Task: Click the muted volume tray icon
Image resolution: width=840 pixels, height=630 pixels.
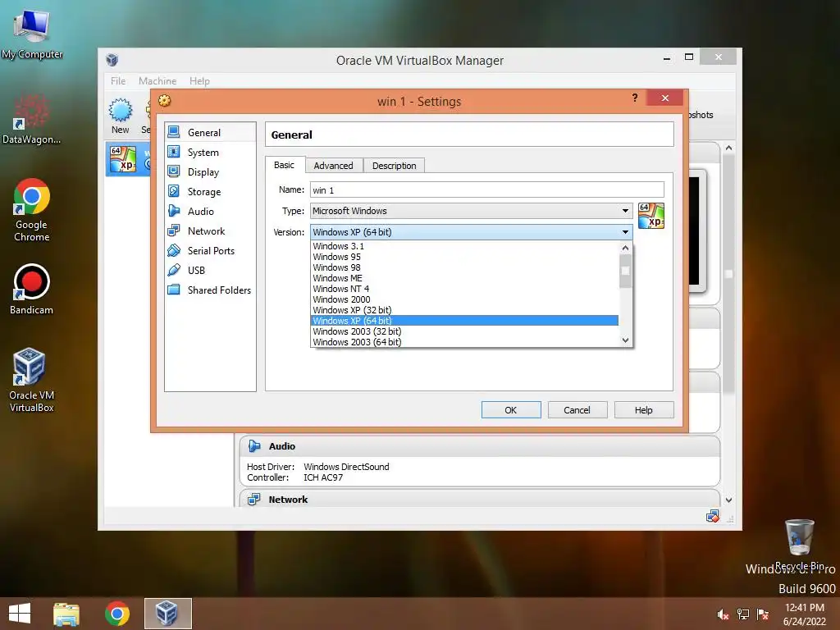Action: pos(723,614)
